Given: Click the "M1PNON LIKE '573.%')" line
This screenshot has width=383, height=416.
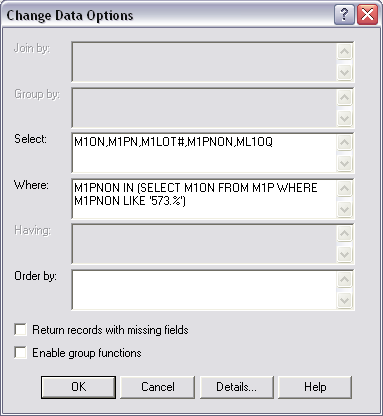Looking at the screenshot, I should pyautogui.click(x=130, y=201).
